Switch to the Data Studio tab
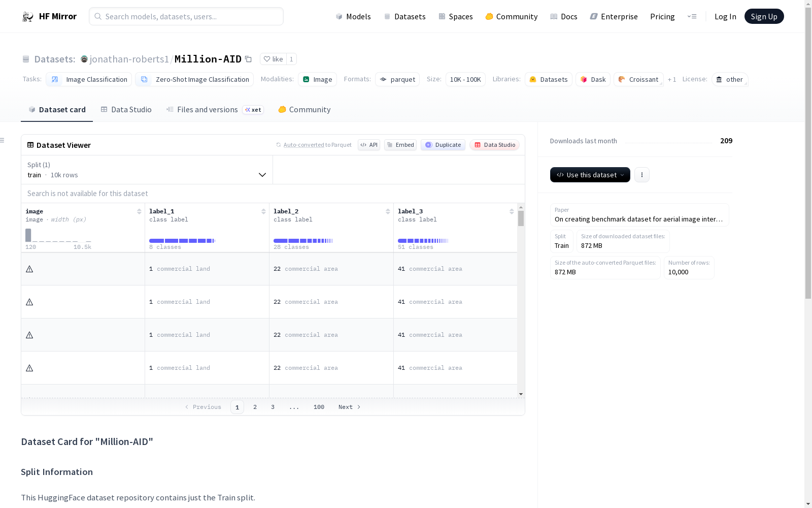 click(x=126, y=110)
